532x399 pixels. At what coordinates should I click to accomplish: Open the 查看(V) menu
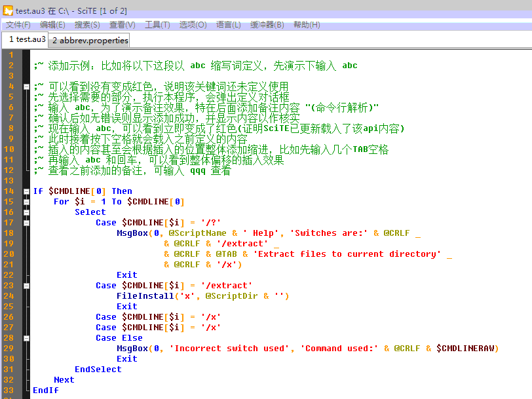pos(123,25)
